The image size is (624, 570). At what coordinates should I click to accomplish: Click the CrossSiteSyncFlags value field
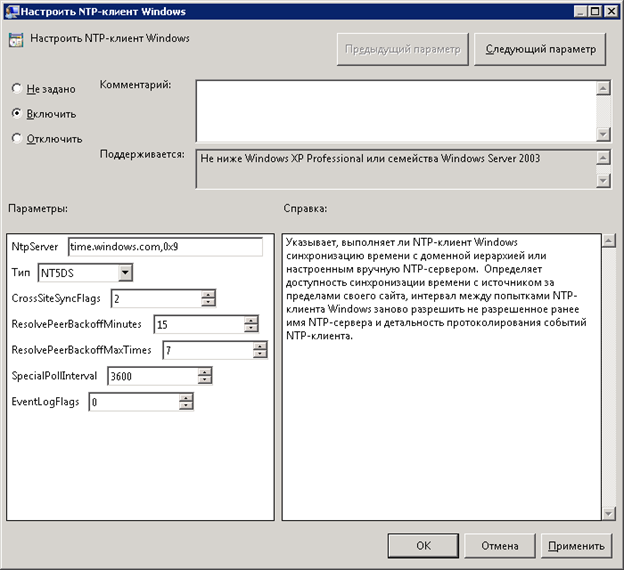pos(157,299)
